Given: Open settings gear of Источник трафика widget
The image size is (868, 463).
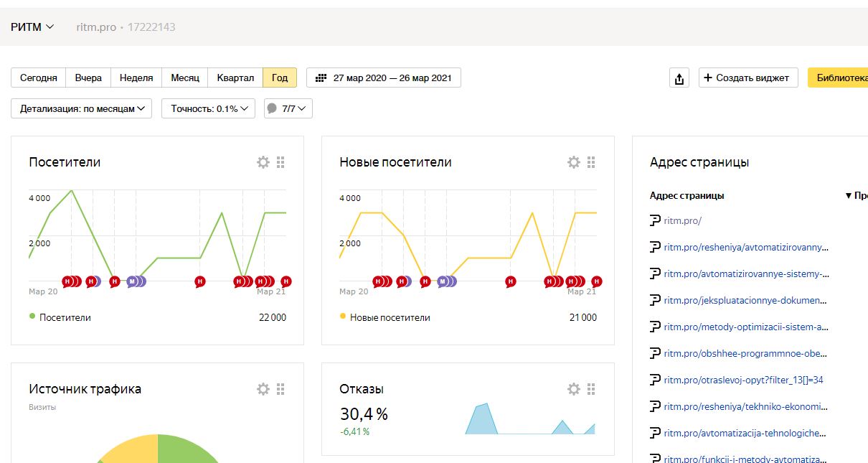Looking at the screenshot, I should coord(263,389).
